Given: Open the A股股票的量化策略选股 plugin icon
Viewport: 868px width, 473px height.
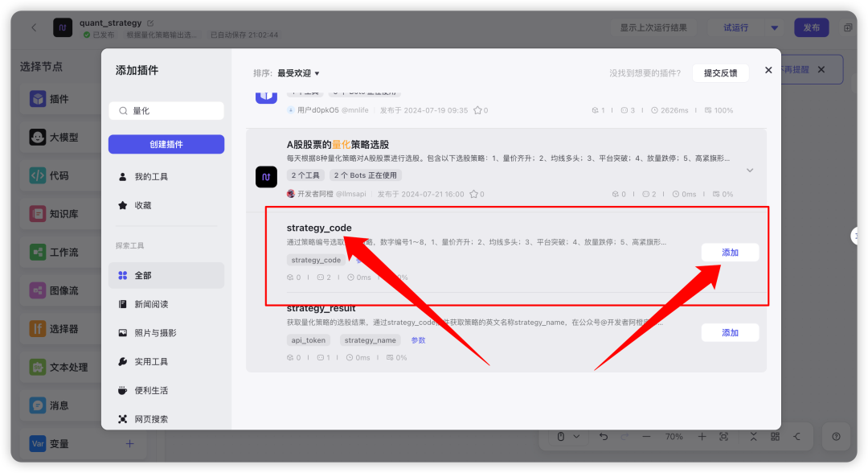Looking at the screenshot, I should 266,177.
